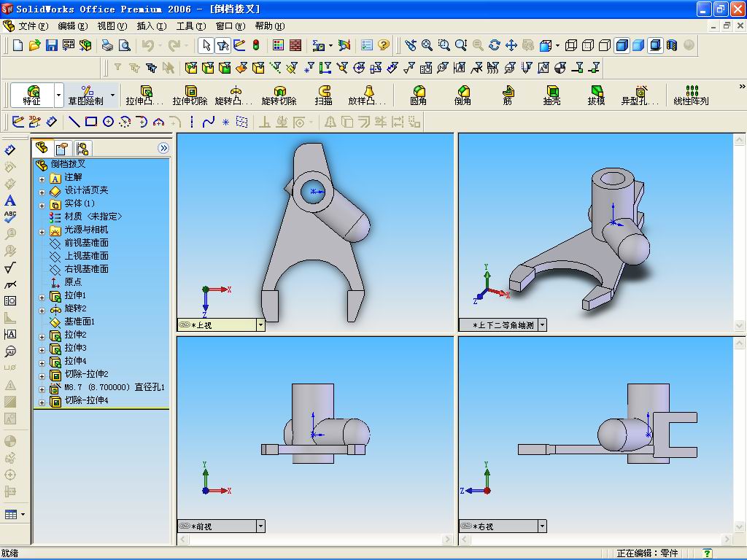Open the 插入(I) menu

click(152, 26)
